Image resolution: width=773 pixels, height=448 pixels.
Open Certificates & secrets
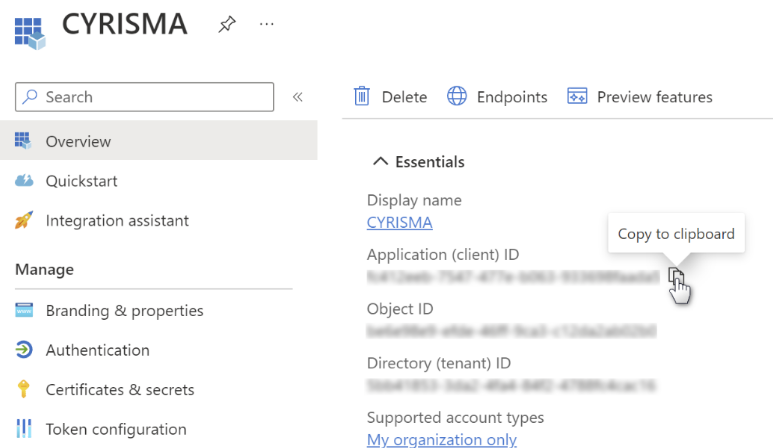coord(120,389)
